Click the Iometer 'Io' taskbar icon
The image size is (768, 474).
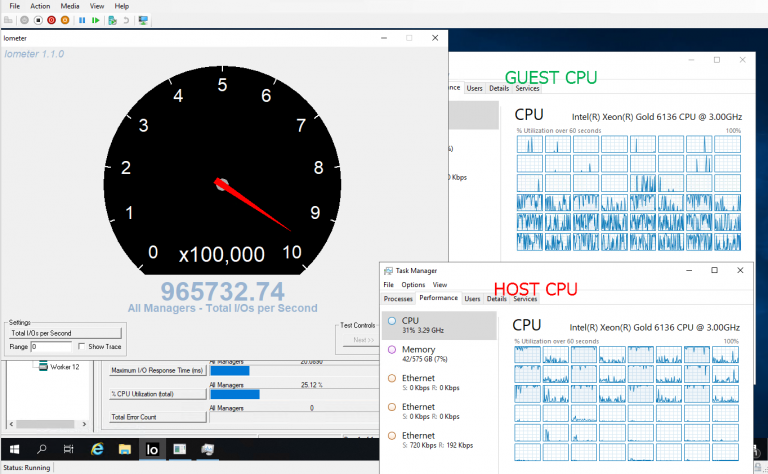pos(152,449)
